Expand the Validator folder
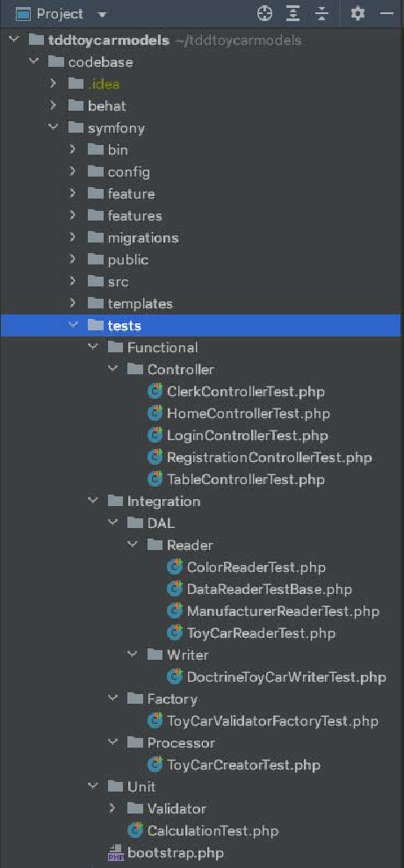The height and width of the screenshot is (868, 404). click(x=112, y=808)
